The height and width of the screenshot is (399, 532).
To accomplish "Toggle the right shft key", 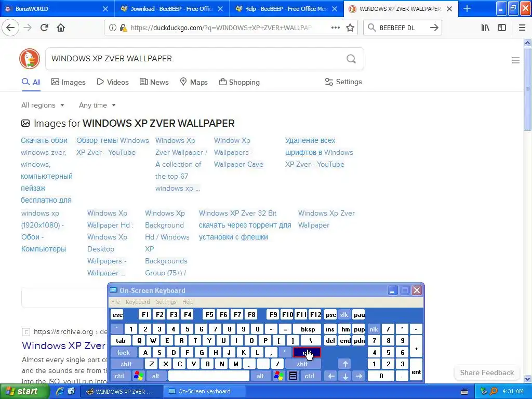I will coord(302,364).
